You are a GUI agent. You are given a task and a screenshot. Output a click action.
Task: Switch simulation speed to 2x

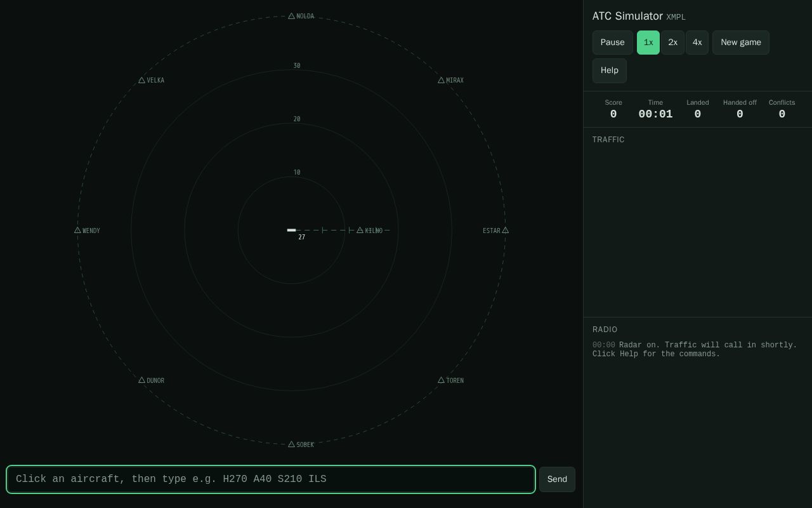[x=672, y=43]
